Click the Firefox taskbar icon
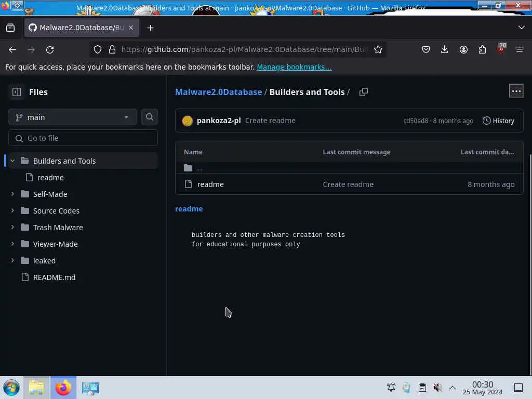The image size is (532, 399). click(63, 388)
